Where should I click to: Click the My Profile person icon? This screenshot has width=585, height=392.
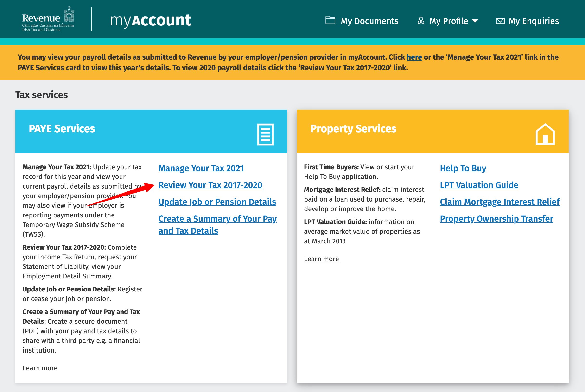[421, 21]
